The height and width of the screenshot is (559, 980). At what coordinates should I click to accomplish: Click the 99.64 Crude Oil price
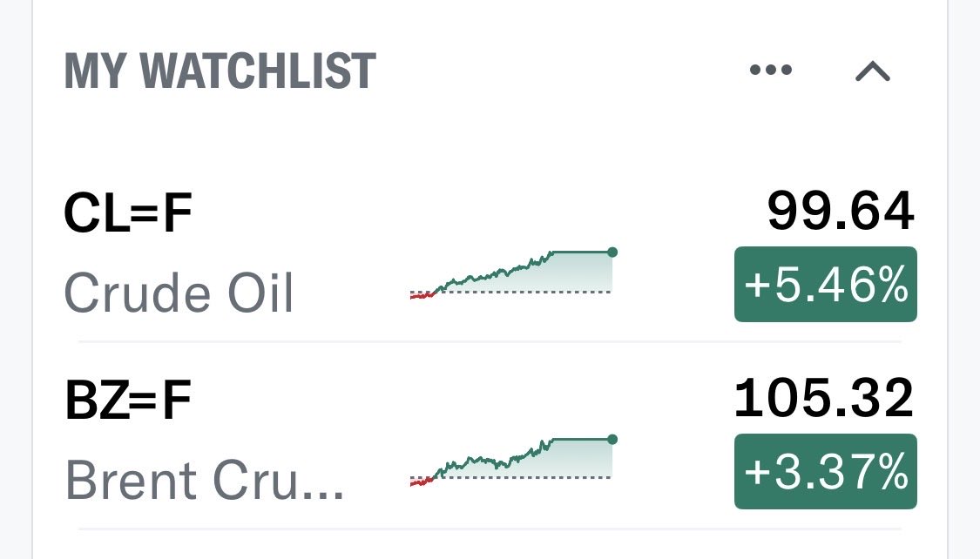pyautogui.click(x=841, y=212)
